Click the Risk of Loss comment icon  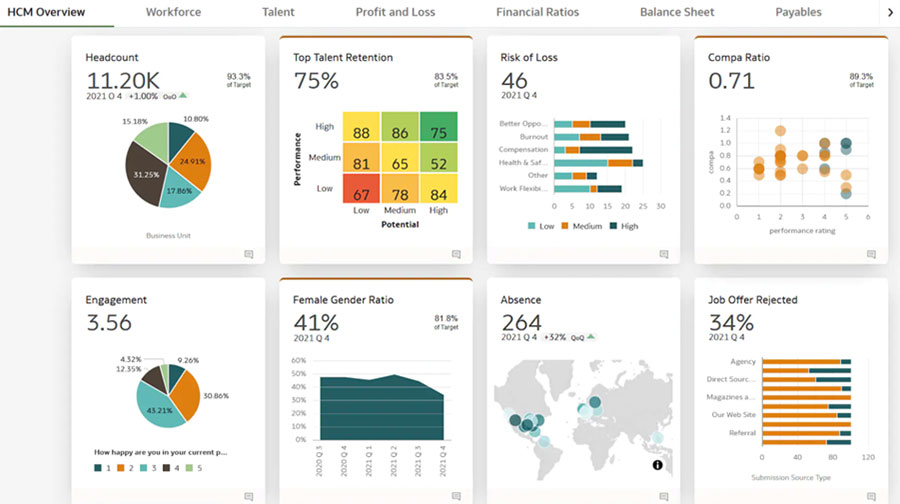[664, 255]
